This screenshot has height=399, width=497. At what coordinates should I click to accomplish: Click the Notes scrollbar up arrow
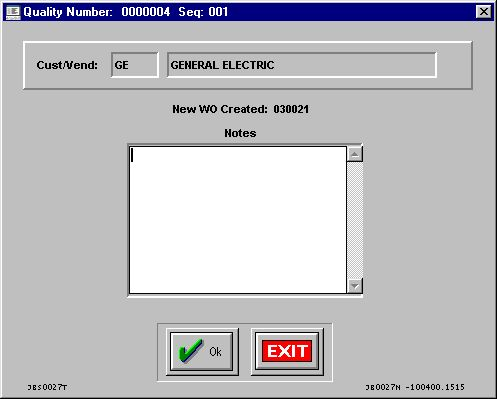pos(355,154)
